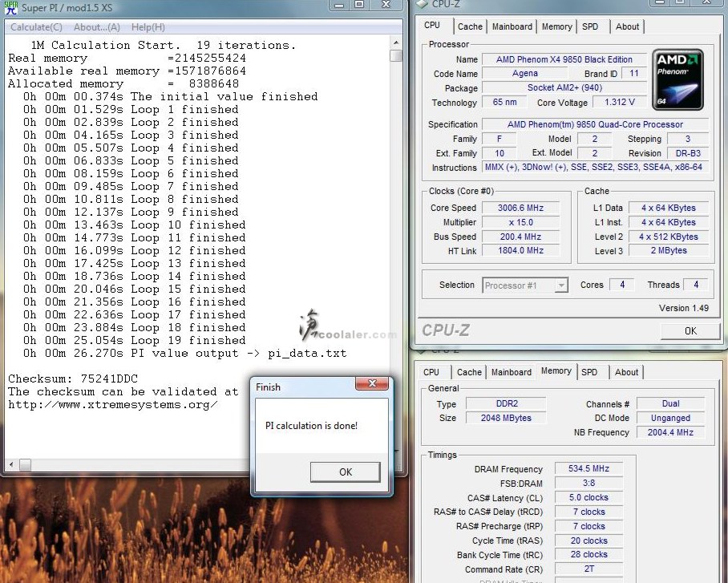Viewport: 728px width, 583px height.
Task: Click the Super PI vertical scrollbar thumb
Action: pos(395,56)
